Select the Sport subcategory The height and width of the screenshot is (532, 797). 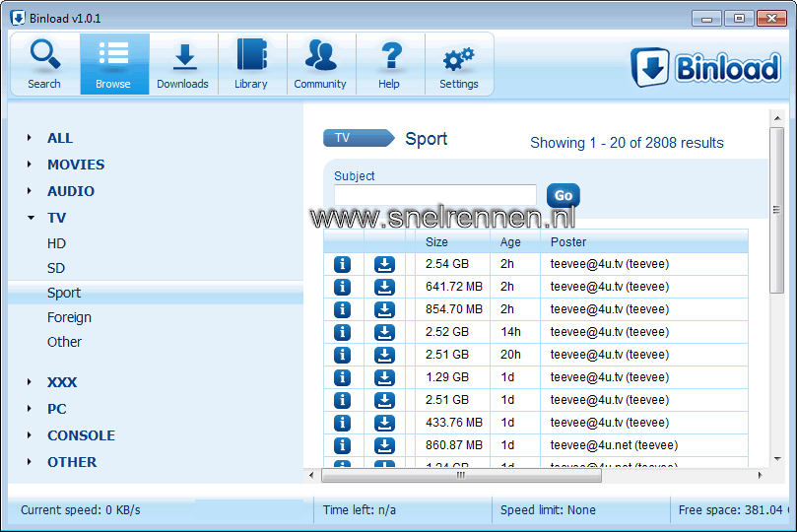tap(156, 293)
